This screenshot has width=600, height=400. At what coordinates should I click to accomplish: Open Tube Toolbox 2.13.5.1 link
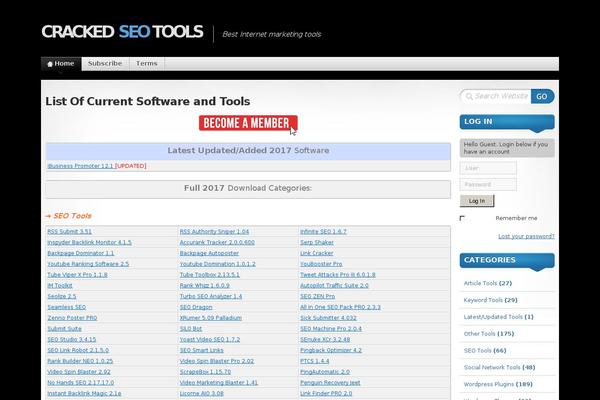210,275
